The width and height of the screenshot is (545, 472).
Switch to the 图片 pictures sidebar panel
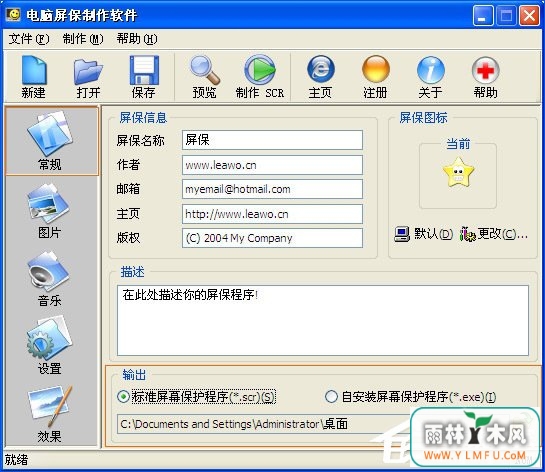click(x=49, y=211)
